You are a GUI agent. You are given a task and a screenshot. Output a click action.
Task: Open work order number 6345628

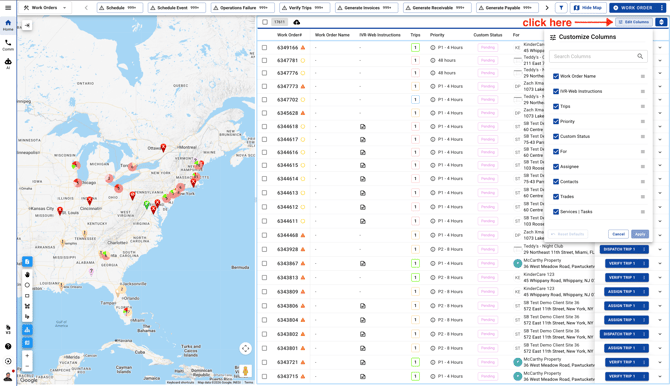coord(287,113)
